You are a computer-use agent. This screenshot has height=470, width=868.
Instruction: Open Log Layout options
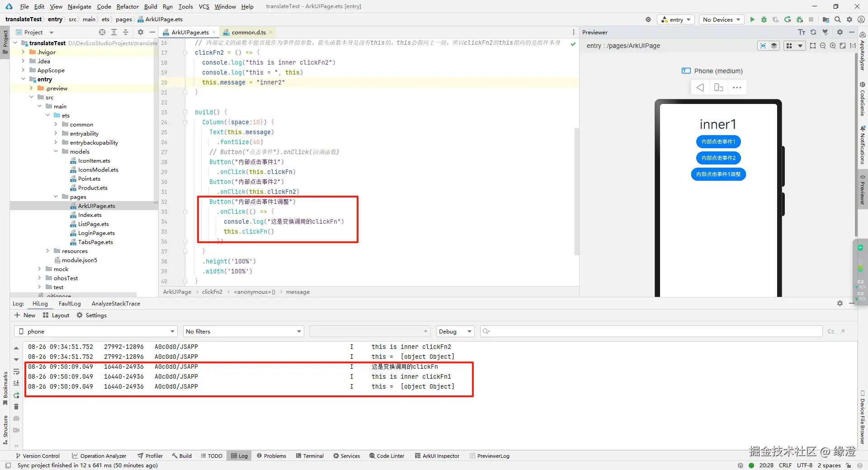point(56,315)
